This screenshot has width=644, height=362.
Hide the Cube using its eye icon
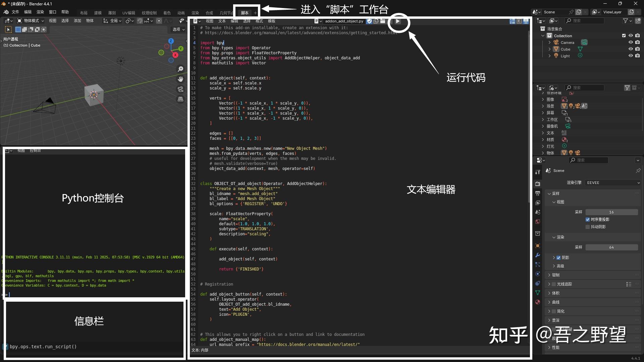coord(631,49)
